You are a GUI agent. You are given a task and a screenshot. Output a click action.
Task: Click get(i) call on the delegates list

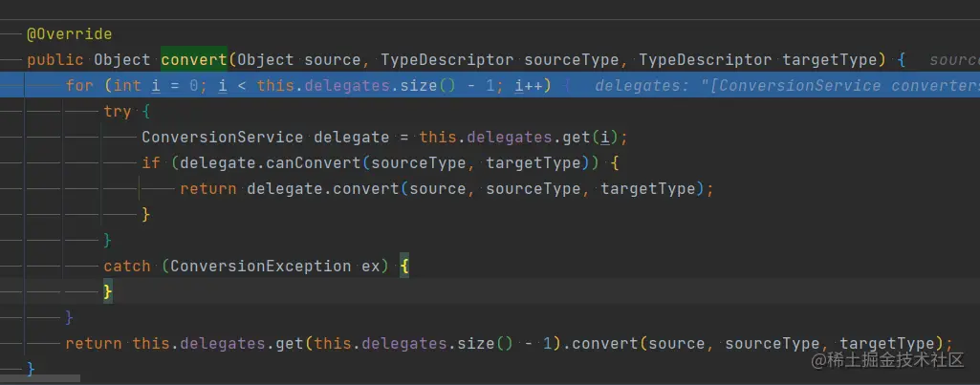[x=590, y=138]
